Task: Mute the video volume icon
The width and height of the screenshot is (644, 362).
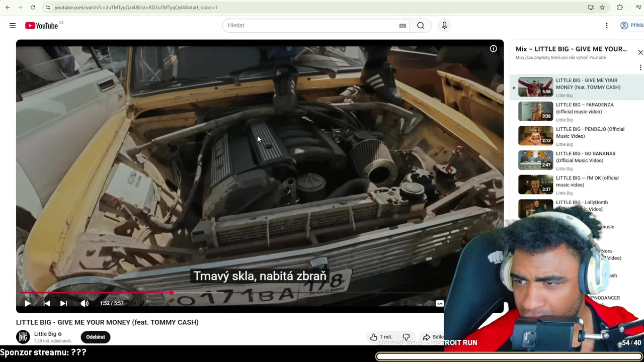Action: [x=85, y=303]
